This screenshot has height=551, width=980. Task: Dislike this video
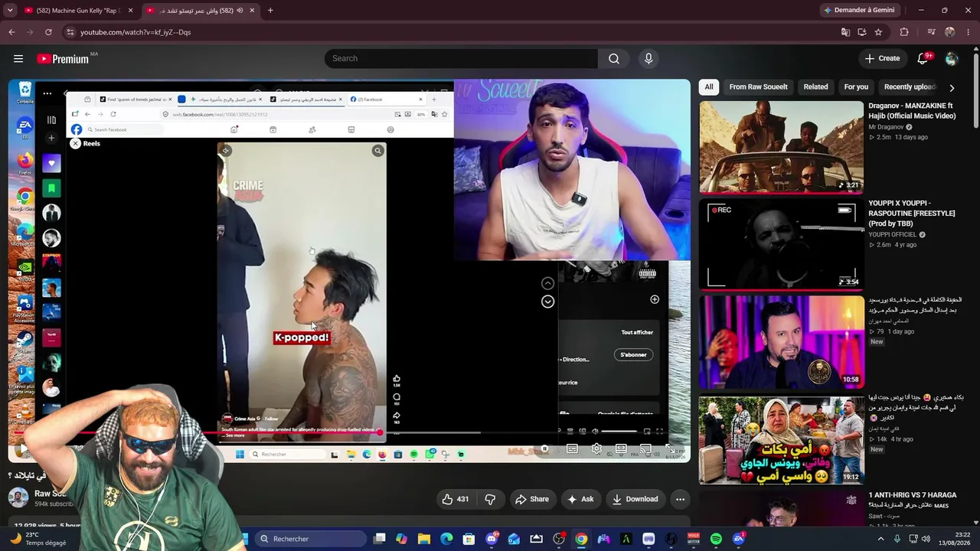tap(490, 499)
